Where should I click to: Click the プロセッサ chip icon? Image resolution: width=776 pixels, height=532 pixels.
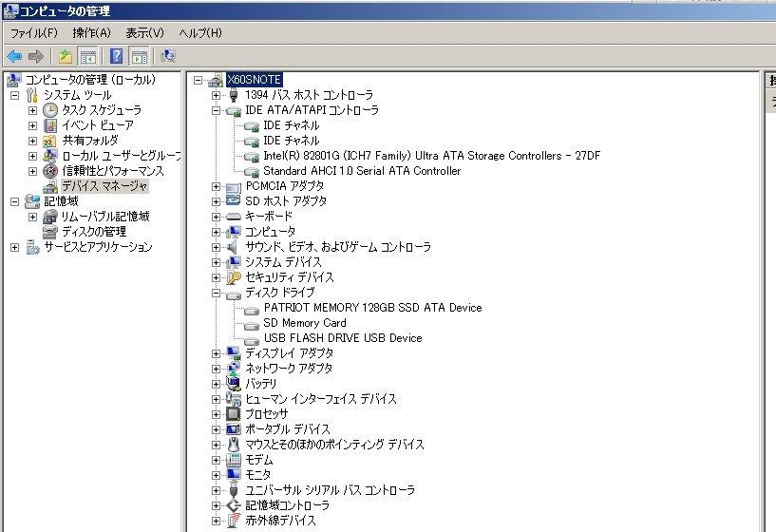coord(233,413)
